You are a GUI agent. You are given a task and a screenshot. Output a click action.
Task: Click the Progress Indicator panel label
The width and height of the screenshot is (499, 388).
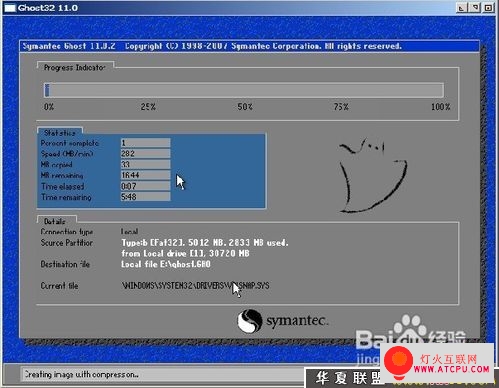tap(75, 68)
